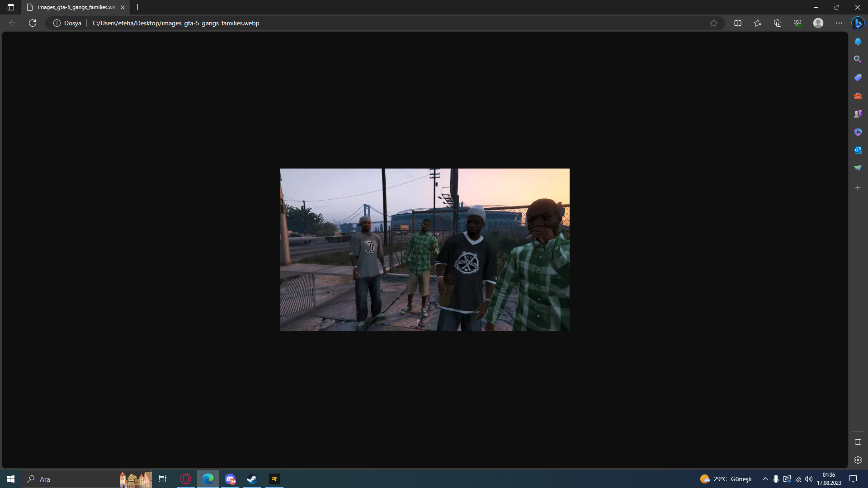
Task: Toggle the sidebar visibility button
Action: [858, 442]
